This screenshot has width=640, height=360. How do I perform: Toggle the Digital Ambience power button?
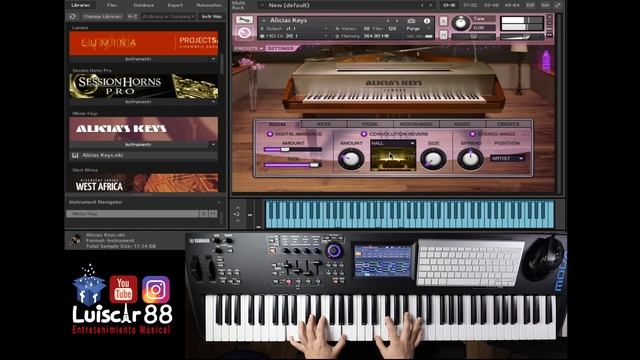[x=269, y=134]
